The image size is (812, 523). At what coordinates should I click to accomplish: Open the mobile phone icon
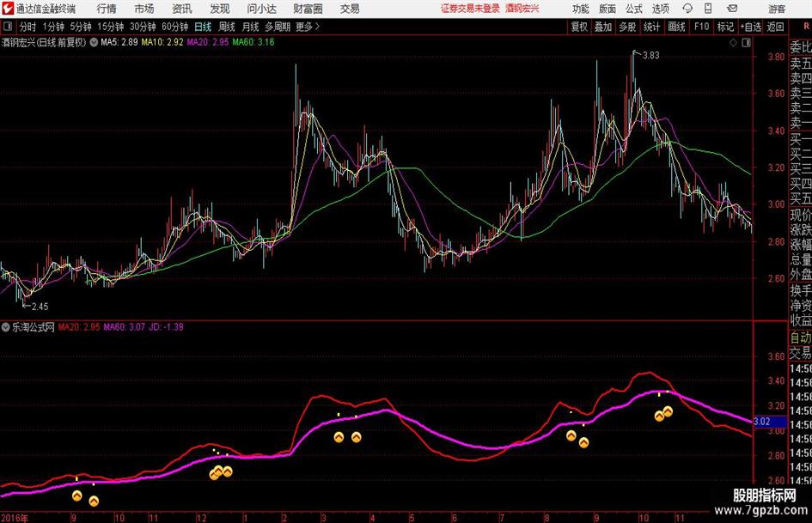tap(708, 9)
